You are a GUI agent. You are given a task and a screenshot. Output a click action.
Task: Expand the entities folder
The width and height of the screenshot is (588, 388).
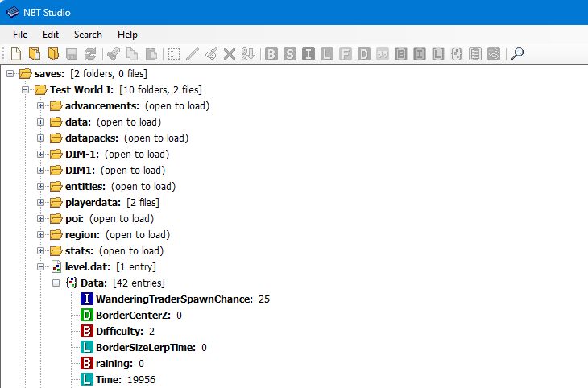click(x=41, y=187)
